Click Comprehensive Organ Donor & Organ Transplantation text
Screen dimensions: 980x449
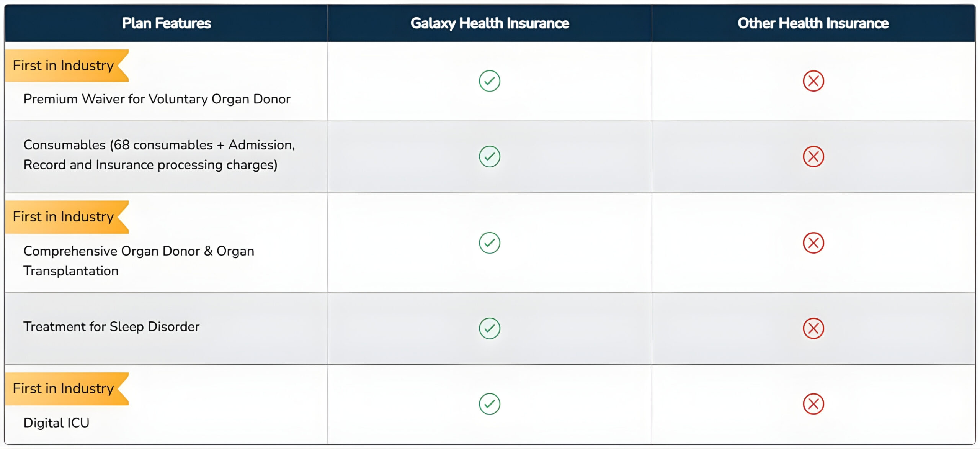139,261
